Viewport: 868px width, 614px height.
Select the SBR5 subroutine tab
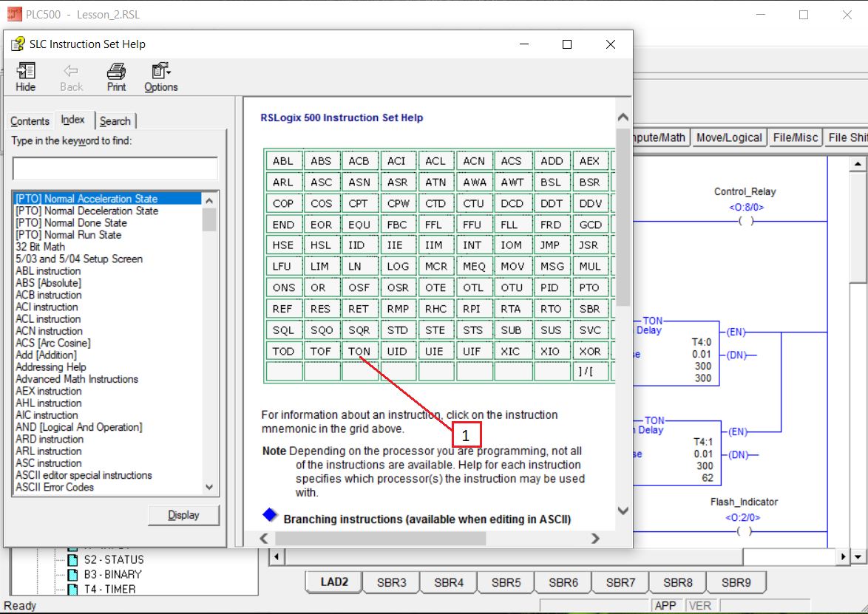coord(506,582)
